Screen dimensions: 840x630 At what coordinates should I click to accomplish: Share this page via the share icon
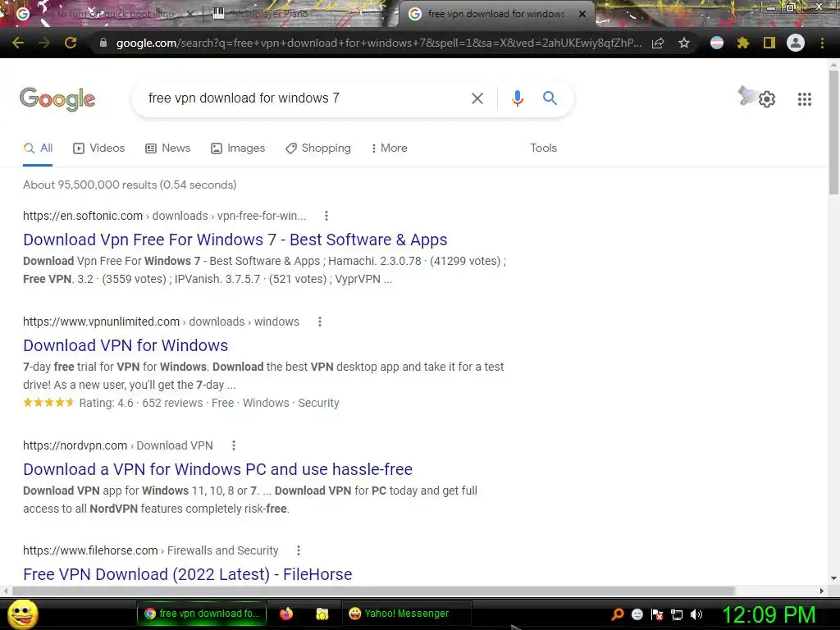tap(658, 43)
